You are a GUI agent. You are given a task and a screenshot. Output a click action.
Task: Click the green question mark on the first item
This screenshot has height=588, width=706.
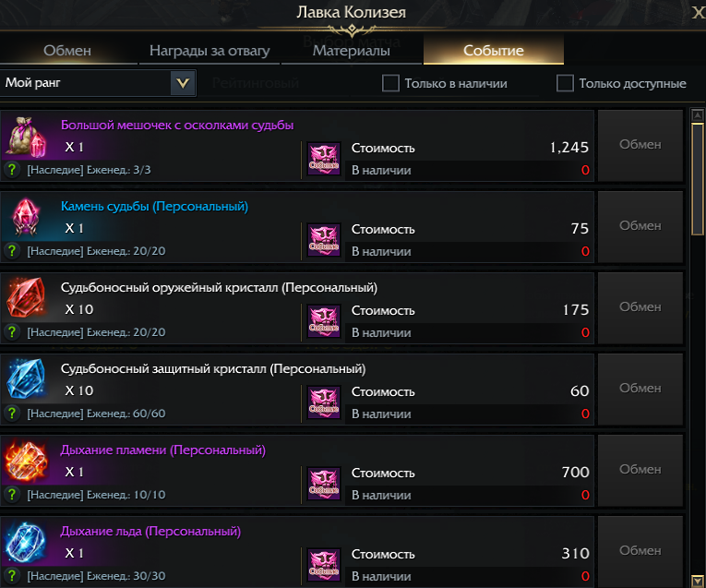(12, 170)
